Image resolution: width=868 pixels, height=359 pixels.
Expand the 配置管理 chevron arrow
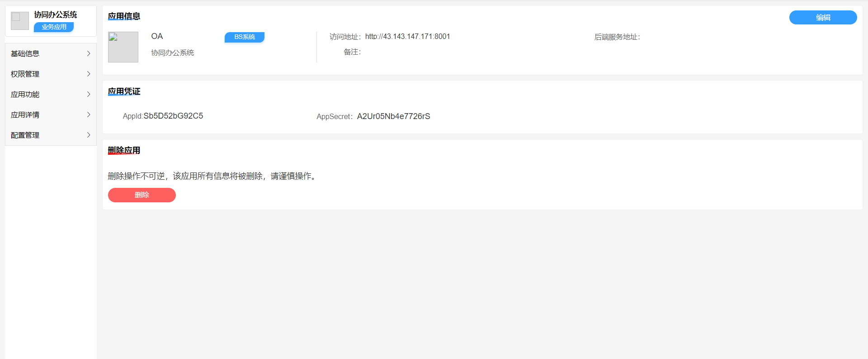pos(89,135)
